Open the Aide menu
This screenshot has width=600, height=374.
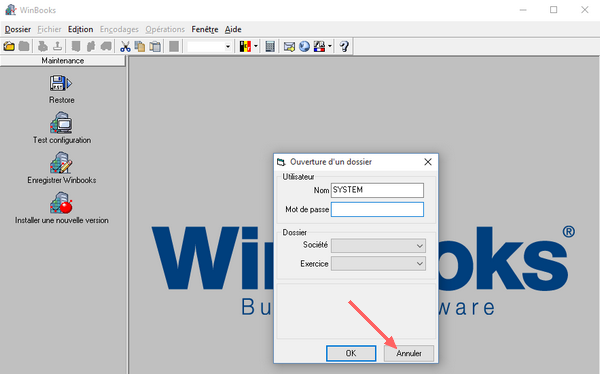pyautogui.click(x=233, y=29)
